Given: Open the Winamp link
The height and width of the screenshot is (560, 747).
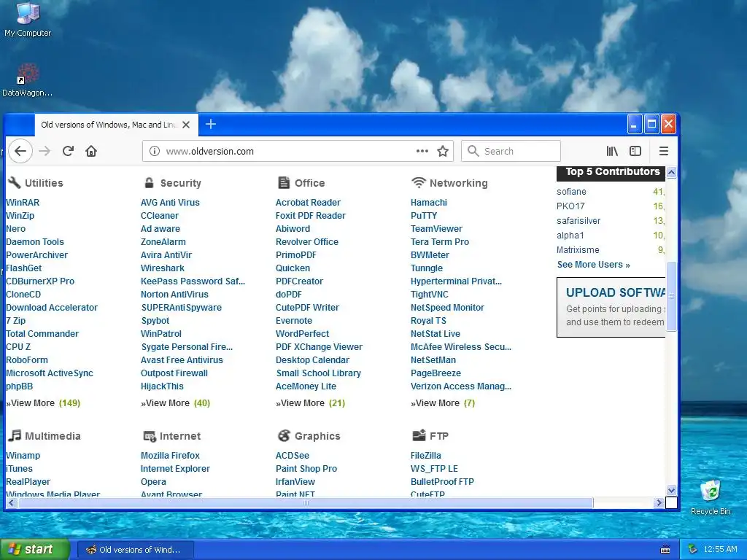Looking at the screenshot, I should point(23,456).
